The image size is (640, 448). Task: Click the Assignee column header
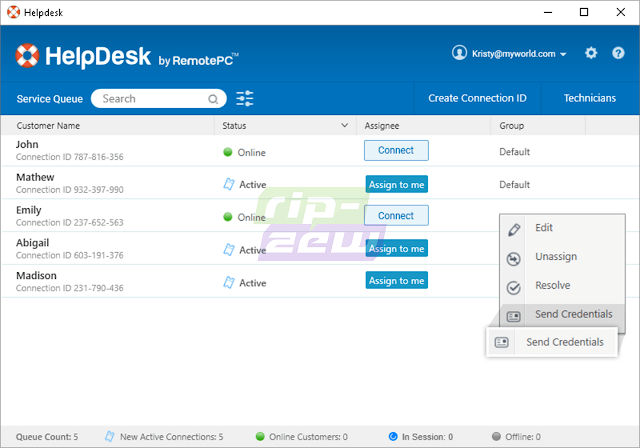(382, 126)
